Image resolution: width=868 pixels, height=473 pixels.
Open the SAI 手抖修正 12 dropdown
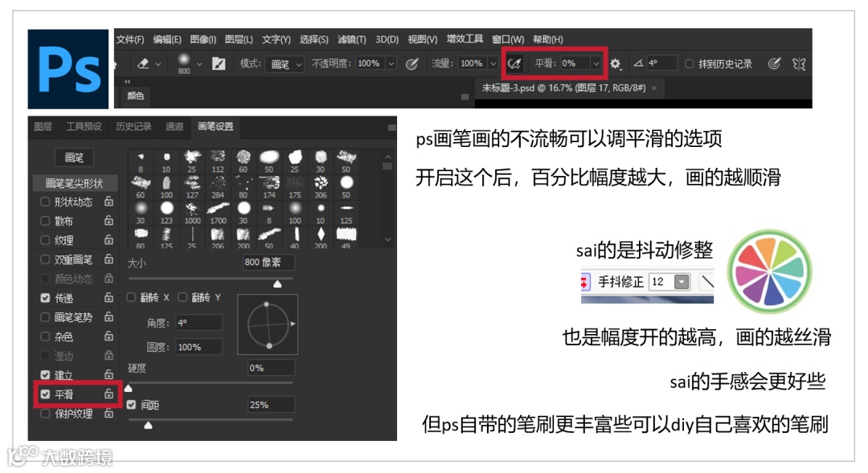(x=682, y=282)
